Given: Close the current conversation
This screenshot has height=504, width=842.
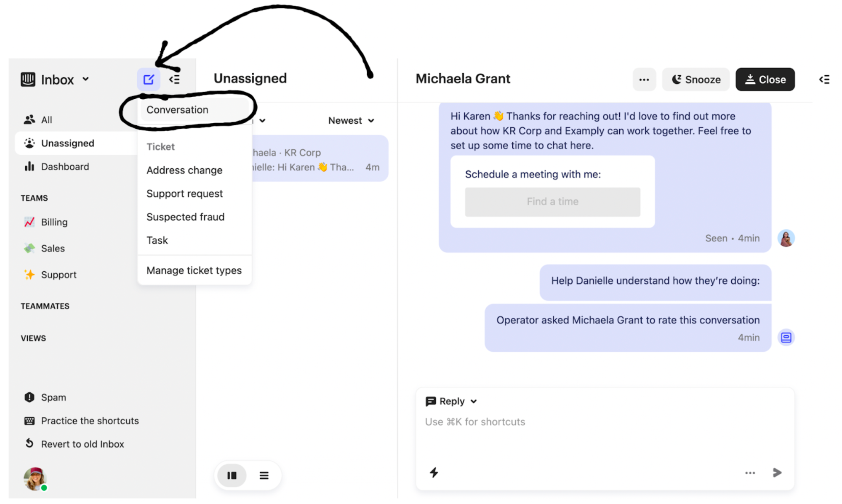Looking at the screenshot, I should pos(765,80).
